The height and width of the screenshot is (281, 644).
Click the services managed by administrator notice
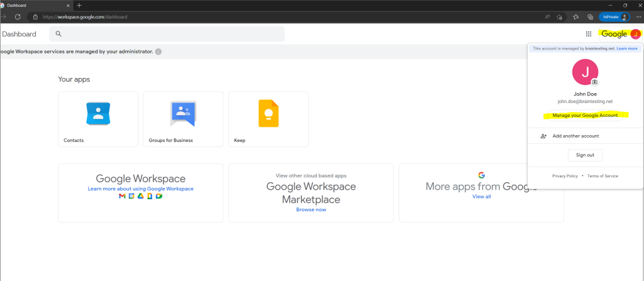pos(76,52)
